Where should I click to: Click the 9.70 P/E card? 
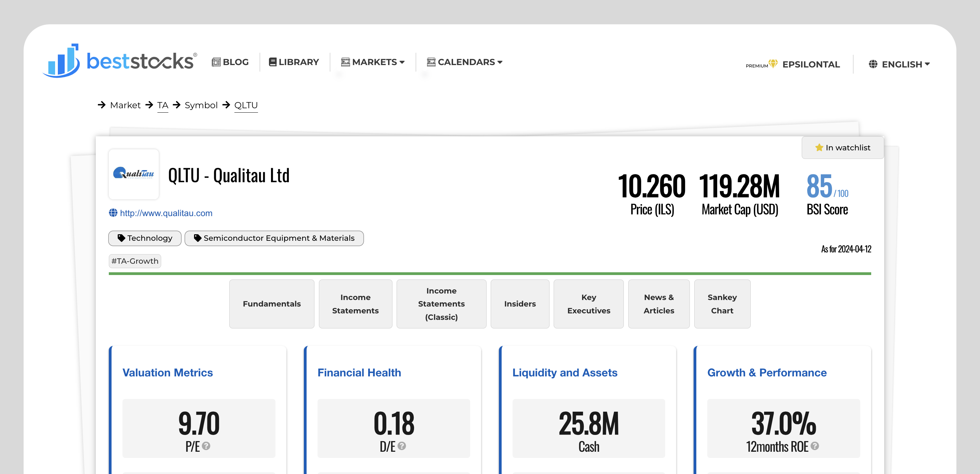[x=198, y=428]
